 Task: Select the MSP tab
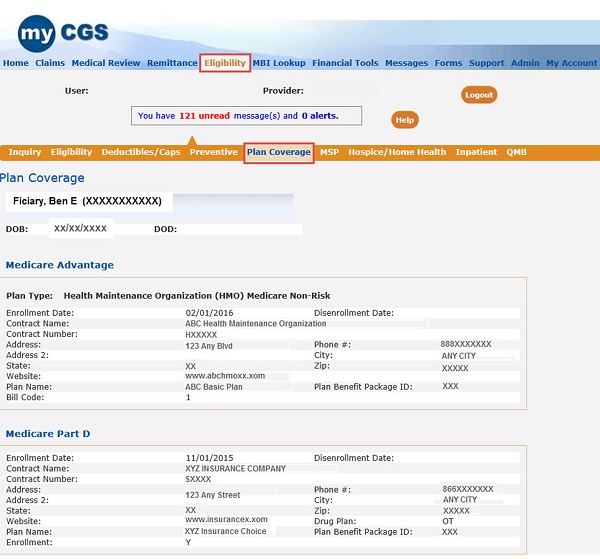point(329,153)
